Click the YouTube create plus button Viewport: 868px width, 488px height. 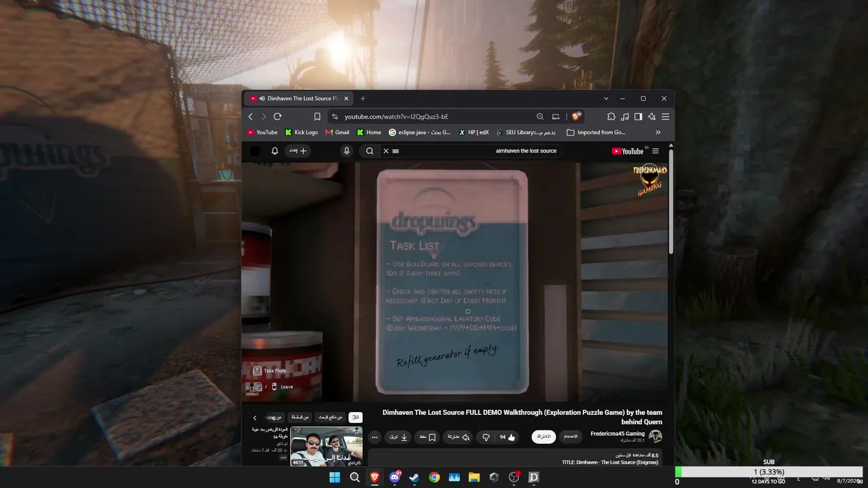[298, 151]
